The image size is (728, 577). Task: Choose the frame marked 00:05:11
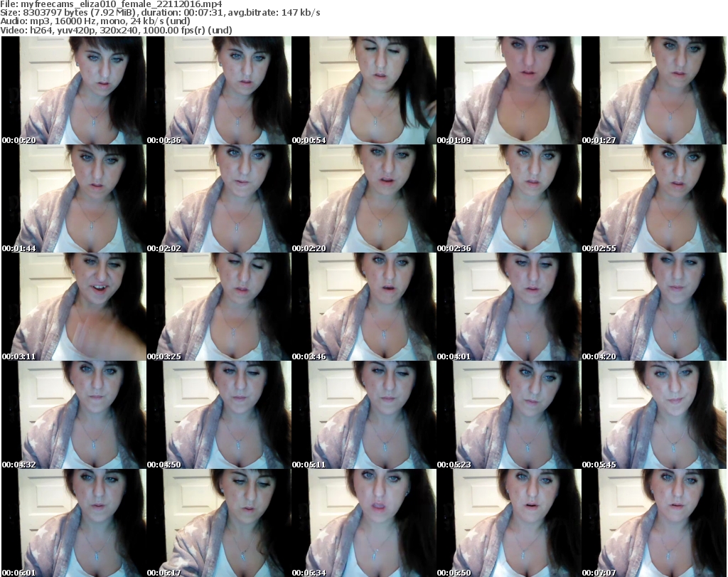(x=364, y=415)
